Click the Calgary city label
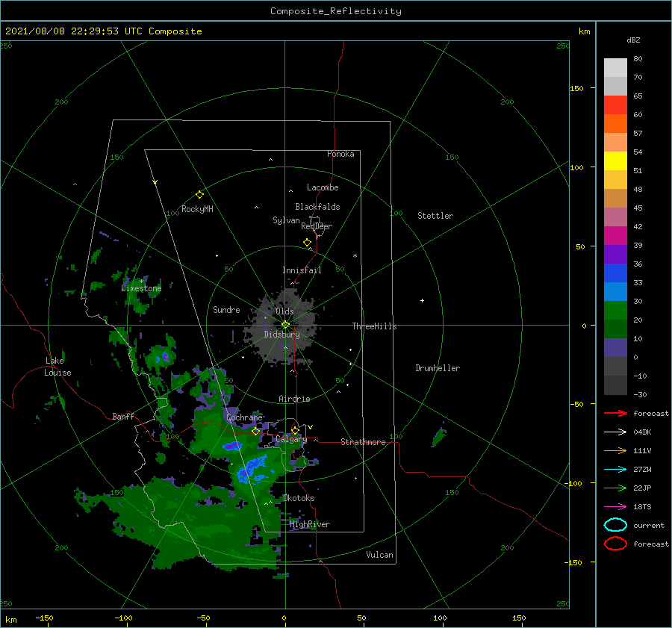 pos(291,439)
